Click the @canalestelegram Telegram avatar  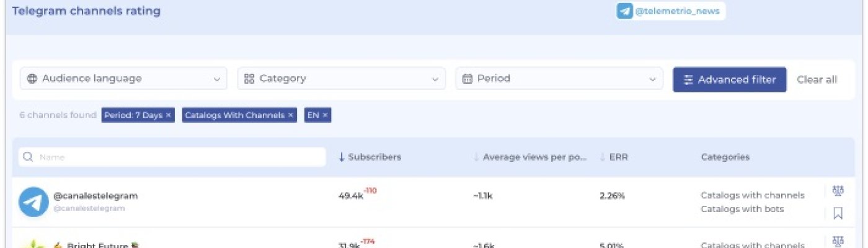coord(33,202)
